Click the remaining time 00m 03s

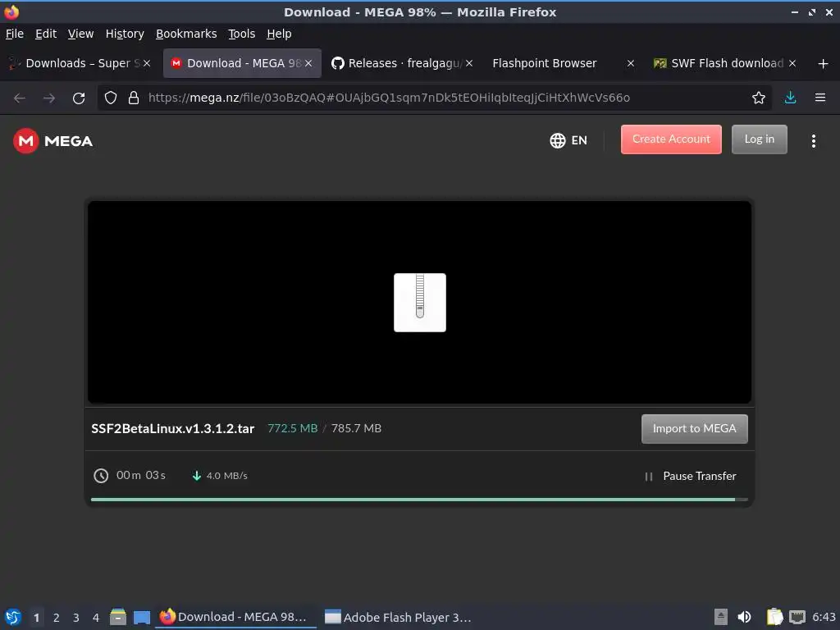click(141, 475)
